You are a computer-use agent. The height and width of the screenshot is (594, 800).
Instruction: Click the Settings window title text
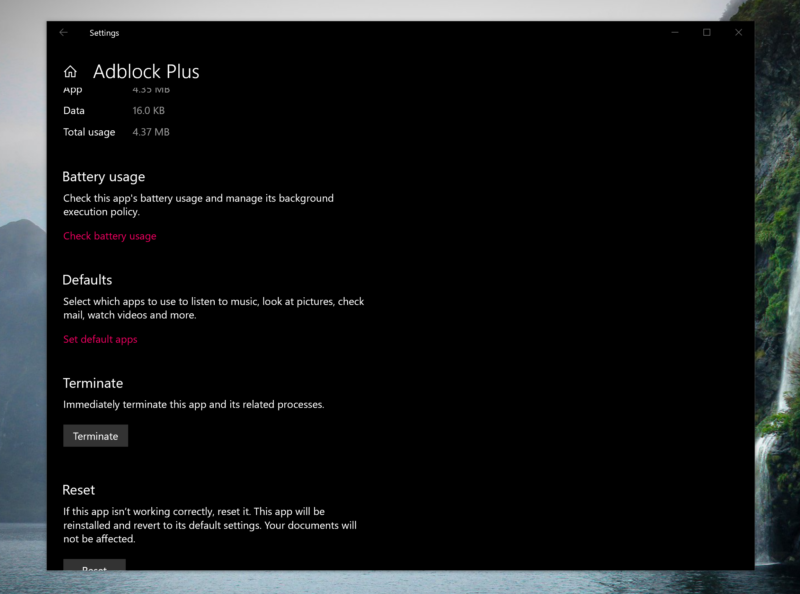pos(104,33)
